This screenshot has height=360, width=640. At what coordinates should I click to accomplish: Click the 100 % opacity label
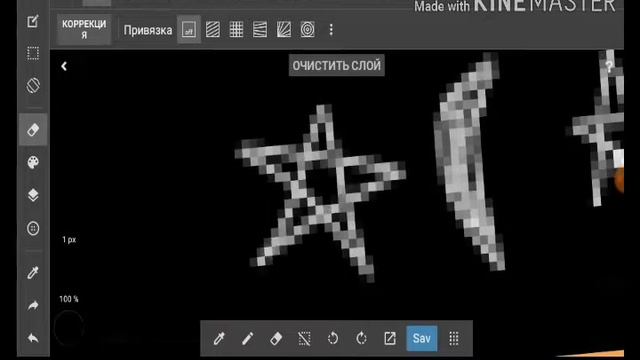[69, 299]
